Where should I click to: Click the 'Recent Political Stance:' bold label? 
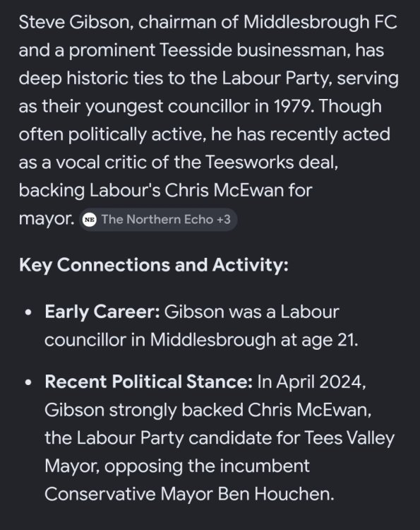coord(148,382)
